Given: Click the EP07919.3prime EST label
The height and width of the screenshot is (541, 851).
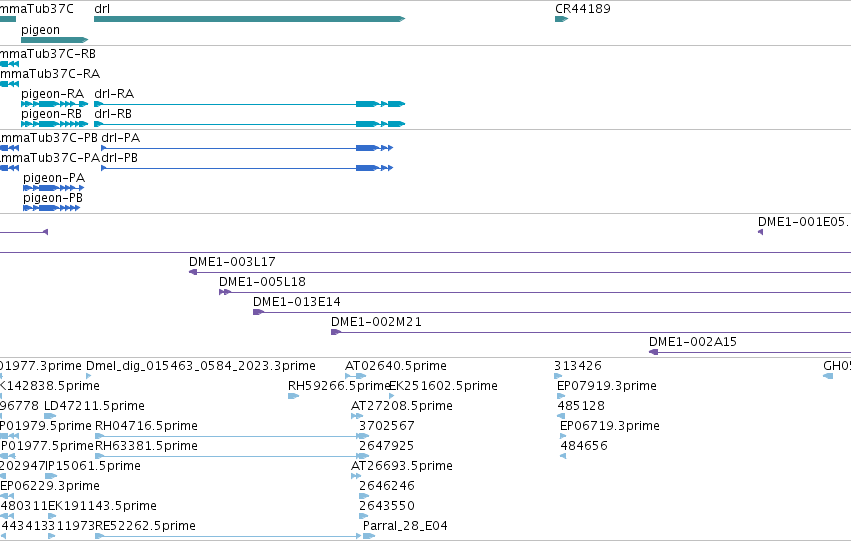Looking at the screenshot, I should click(607, 386).
